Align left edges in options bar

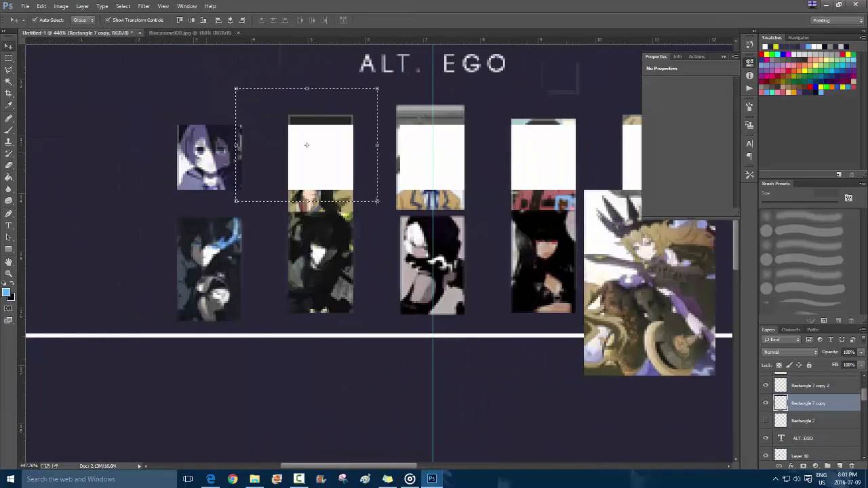tap(218, 20)
